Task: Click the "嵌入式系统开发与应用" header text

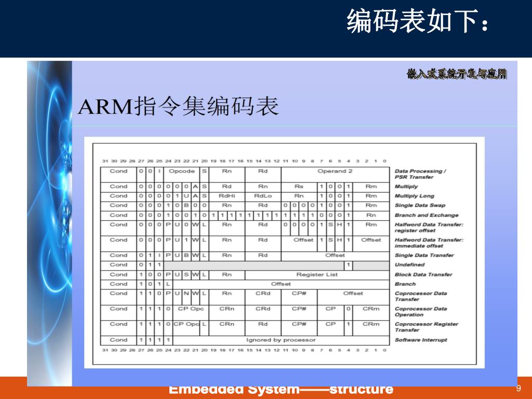Action: [457, 74]
